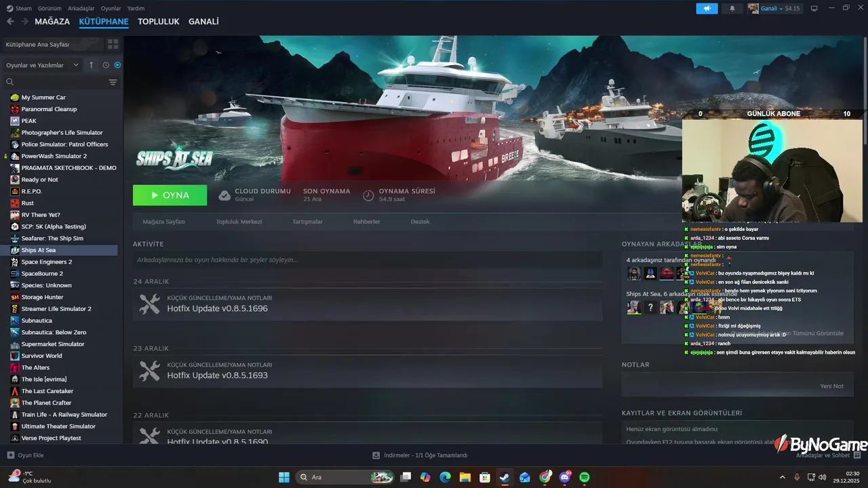Viewport: 868px width, 488px height.
Task: Open notifications bell
Action: pos(732,8)
